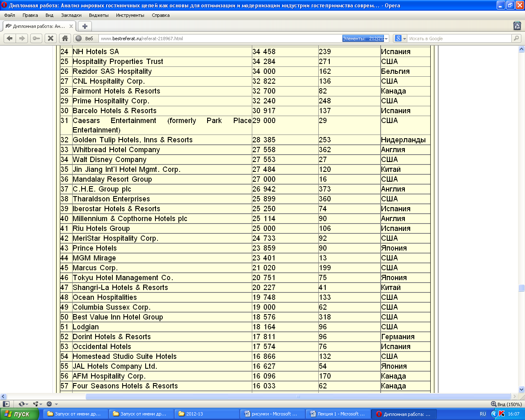Open the password wand key icon
Image resolution: width=525 pixels, height=420 pixels.
[x=37, y=38]
